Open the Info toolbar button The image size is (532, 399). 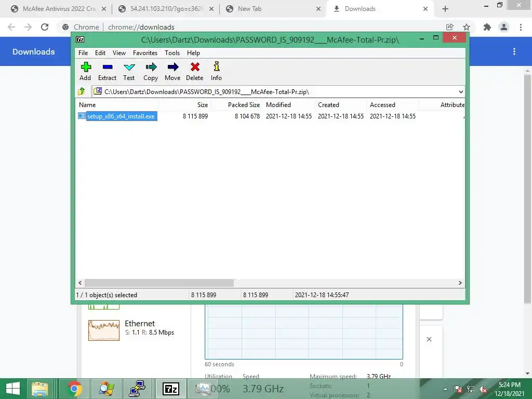coord(216,71)
